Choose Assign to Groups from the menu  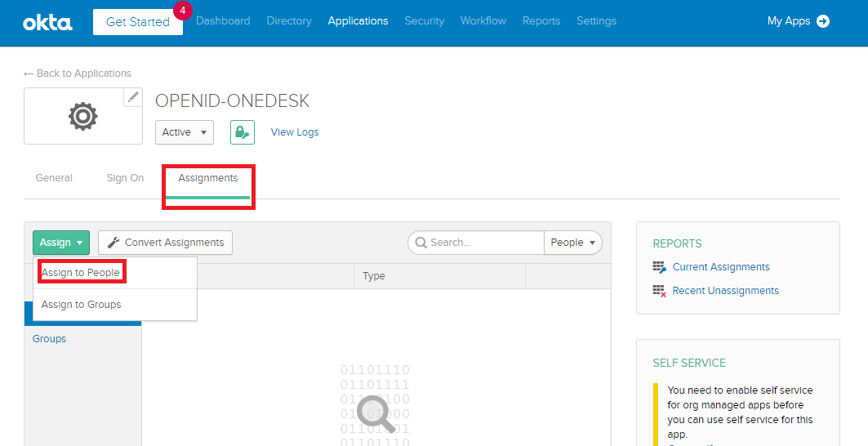82,304
